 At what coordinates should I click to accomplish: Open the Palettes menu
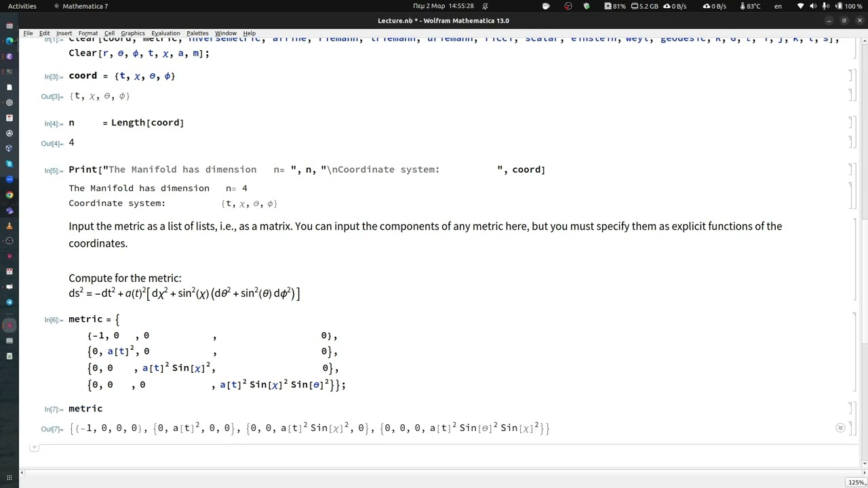point(197,33)
